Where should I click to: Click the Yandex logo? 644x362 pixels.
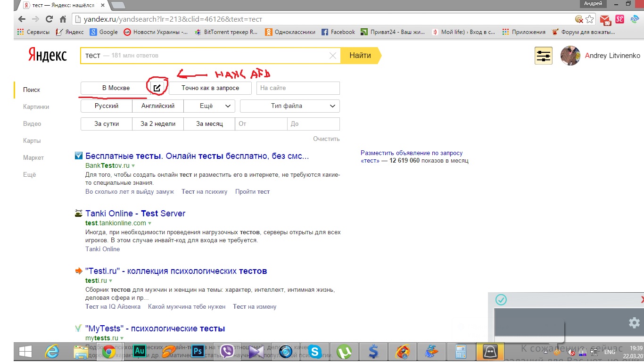[x=47, y=55]
